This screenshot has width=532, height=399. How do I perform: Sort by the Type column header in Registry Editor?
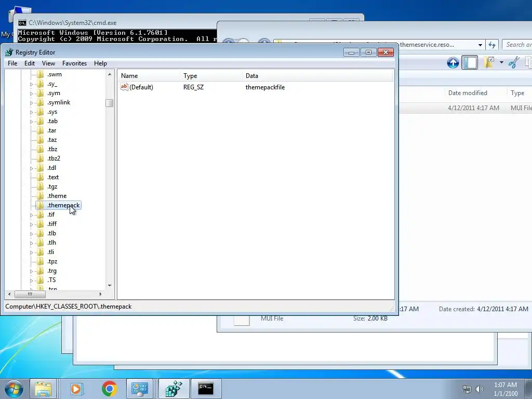coord(211,76)
